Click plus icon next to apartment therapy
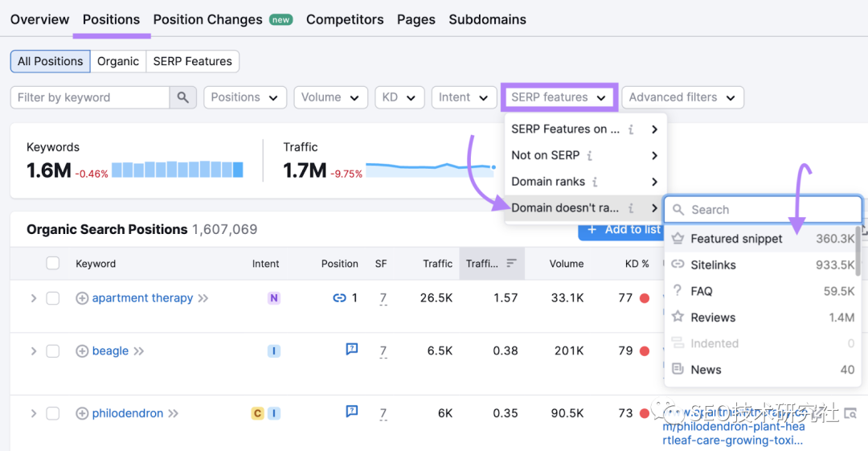The height and width of the screenshot is (451, 868). [x=82, y=298]
